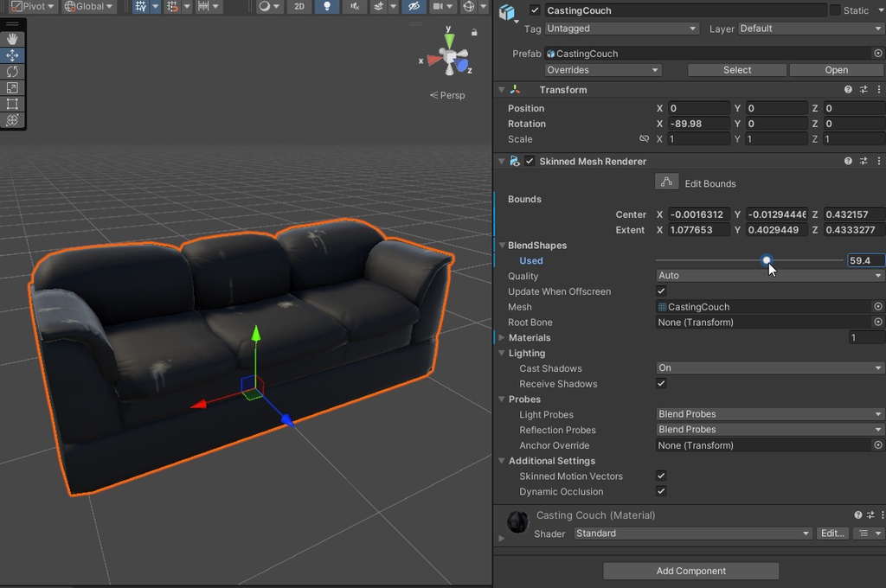Screen dimensions: 886x588
Task: Uncheck Update When Offscreen
Action: [661, 291]
